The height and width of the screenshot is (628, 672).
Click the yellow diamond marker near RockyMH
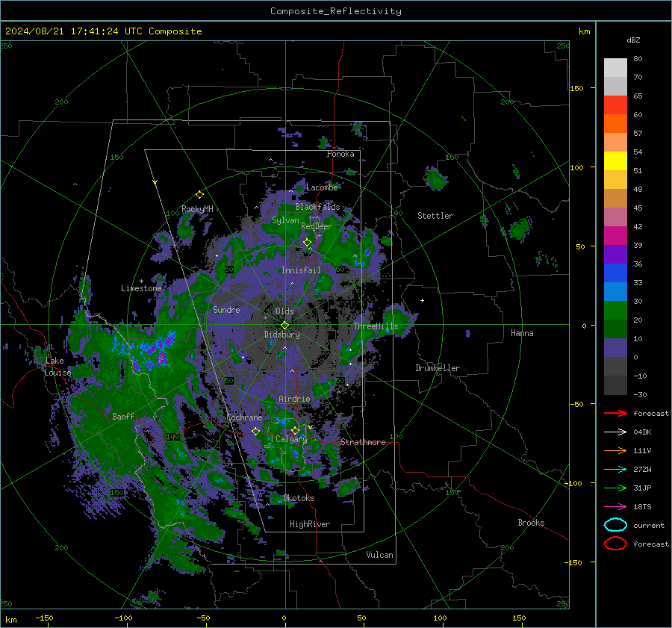point(199,195)
